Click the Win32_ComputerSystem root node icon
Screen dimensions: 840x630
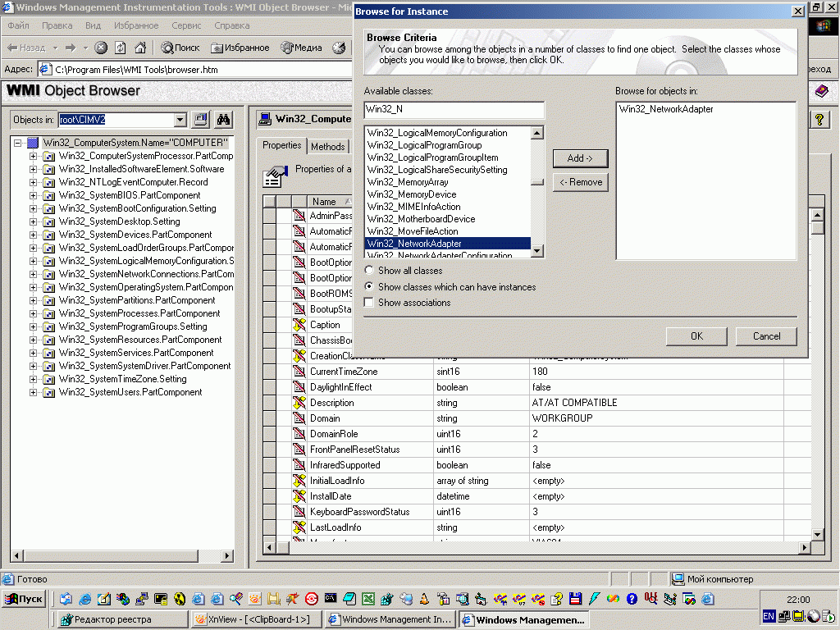[33, 143]
